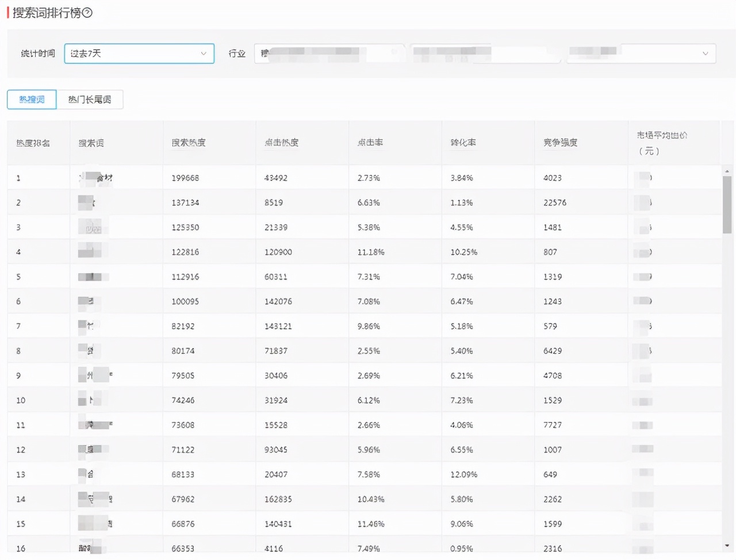Select search heat value 112916
Screen dimensions: 736x560
[185, 277]
